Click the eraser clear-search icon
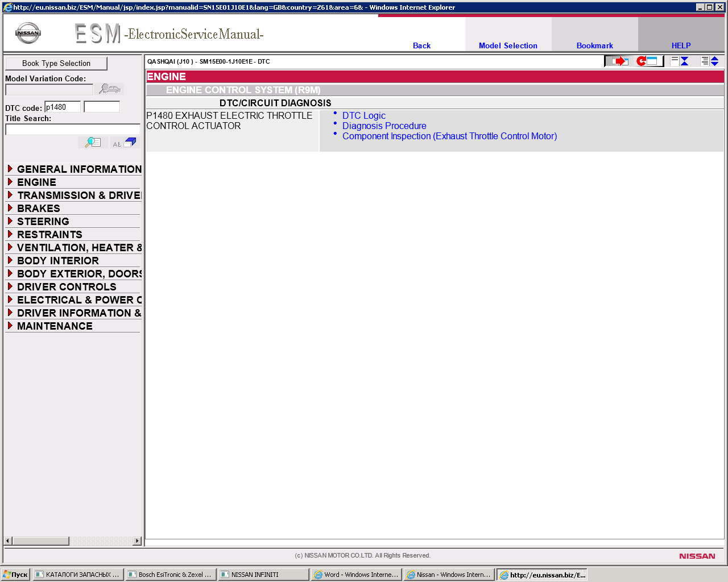 coord(125,143)
